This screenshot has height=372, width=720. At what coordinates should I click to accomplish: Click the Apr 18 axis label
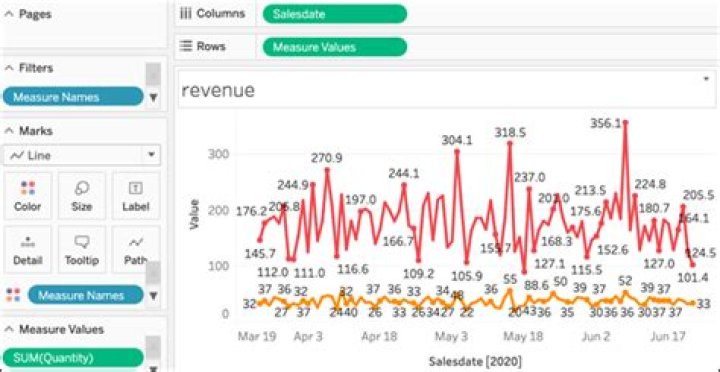coord(379,337)
